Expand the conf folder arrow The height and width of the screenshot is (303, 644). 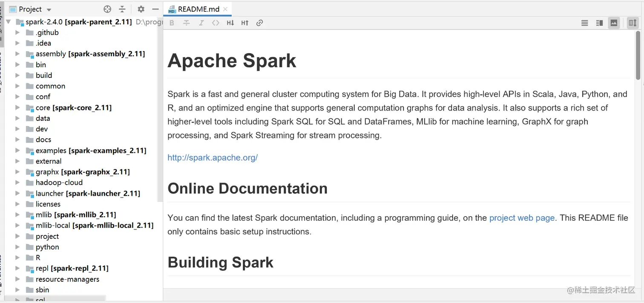coord(17,97)
